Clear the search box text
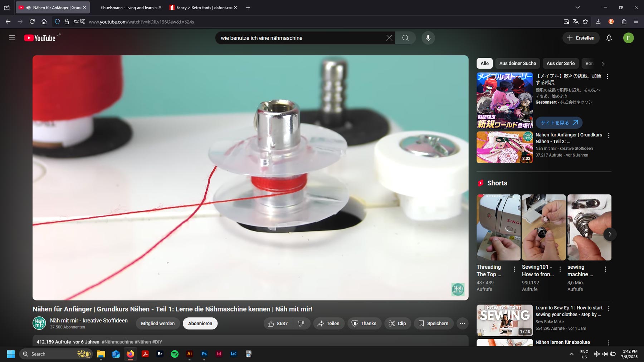644x362 pixels. [x=389, y=38]
